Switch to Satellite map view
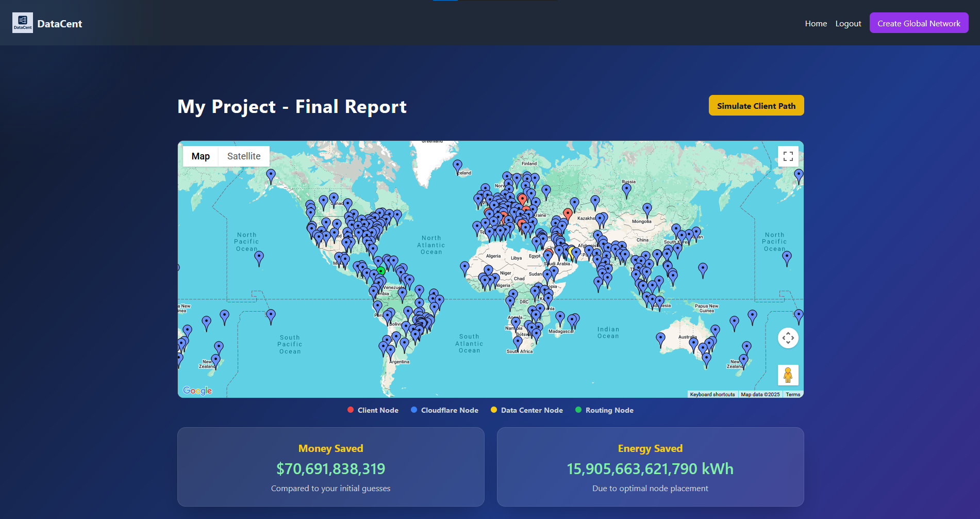Viewport: 980px width, 519px height. 244,156
